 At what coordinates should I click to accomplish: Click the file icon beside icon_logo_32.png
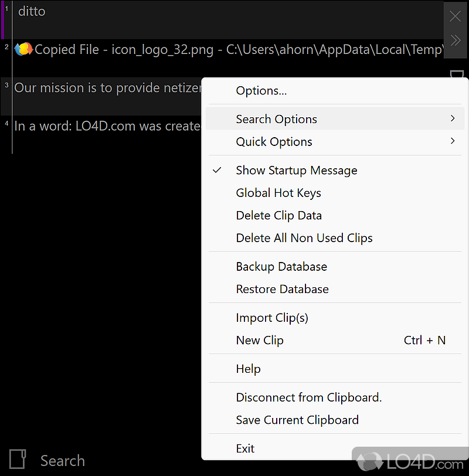[x=23, y=49]
